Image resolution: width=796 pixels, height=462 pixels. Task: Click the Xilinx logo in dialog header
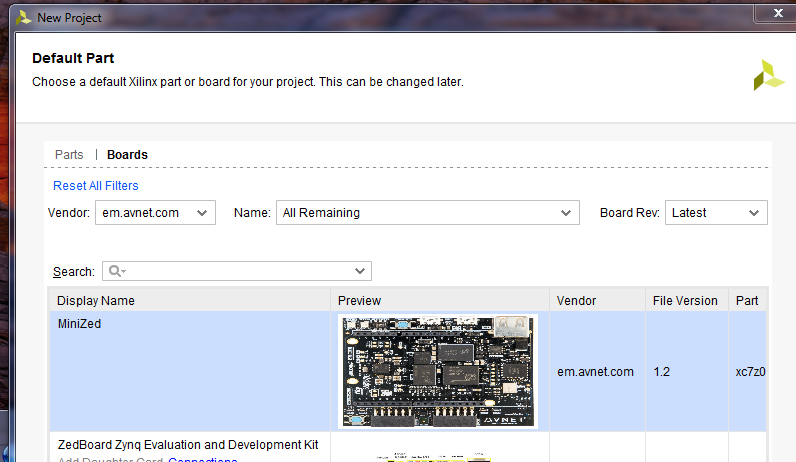click(769, 76)
